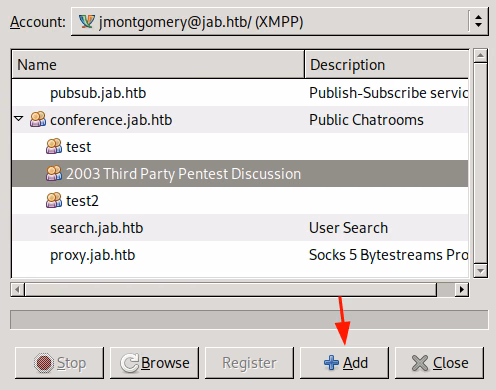Click the Public Chatrooms description cell

pyautogui.click(x=366, y=120)
